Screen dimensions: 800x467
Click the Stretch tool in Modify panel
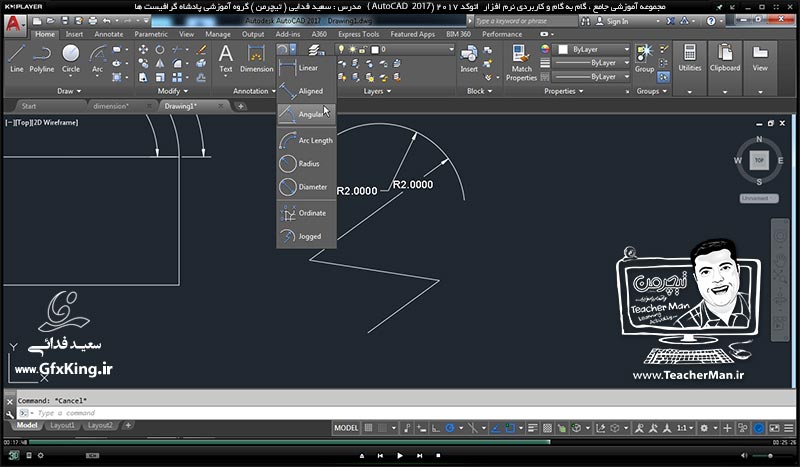[x=143, y=77]
